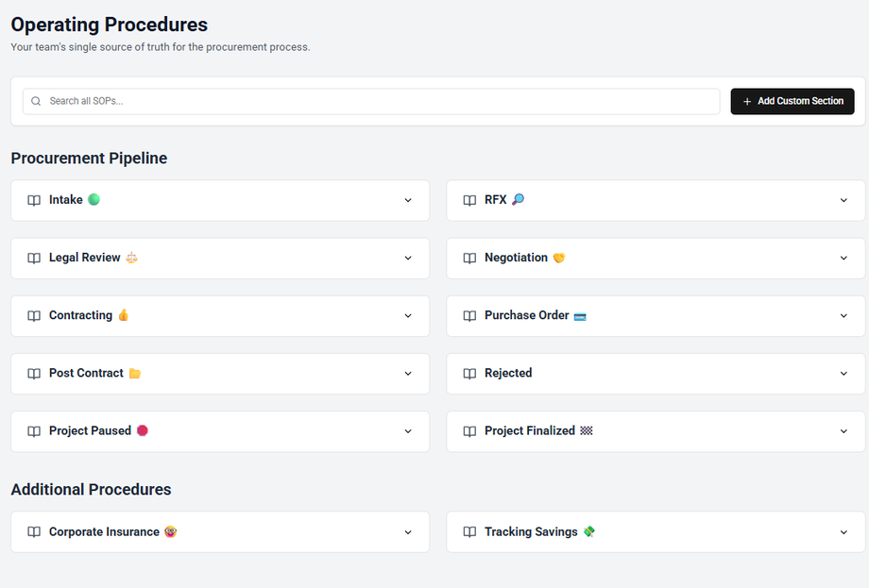Viewport: 869px width, 588px height.
Task: Click the book icon beside Purchase Order
Action: pos(469,316)
